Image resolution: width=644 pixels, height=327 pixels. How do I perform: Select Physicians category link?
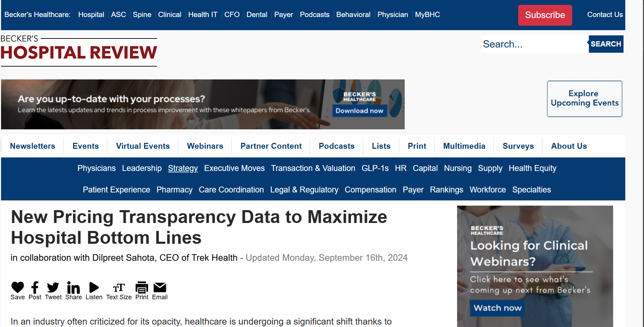[96, 168]
